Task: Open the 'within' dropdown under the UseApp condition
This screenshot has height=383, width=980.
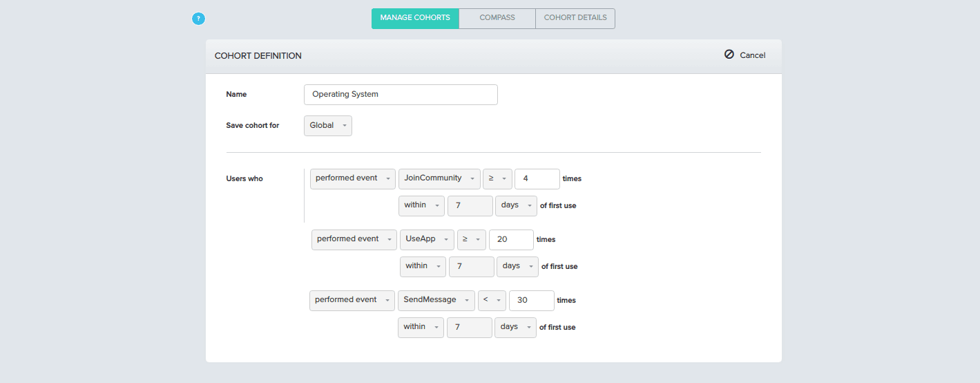Action: coord(423,266)
